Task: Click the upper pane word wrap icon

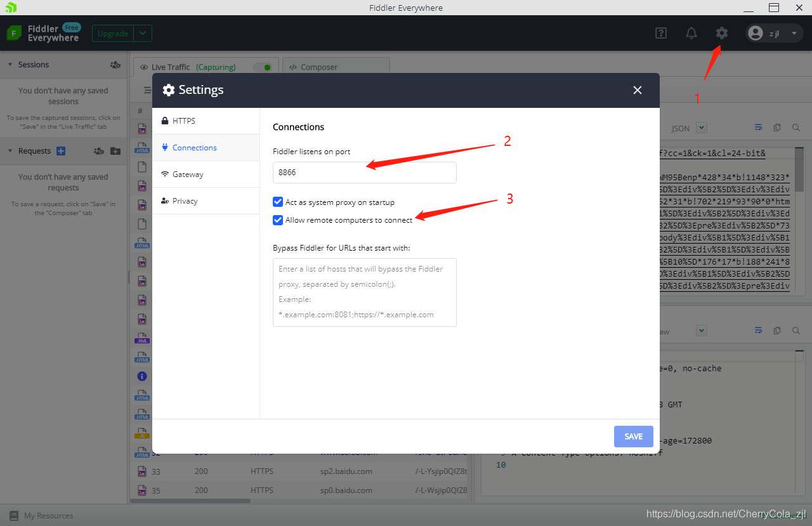Action: pyautogui.click(x=758, y=128)
